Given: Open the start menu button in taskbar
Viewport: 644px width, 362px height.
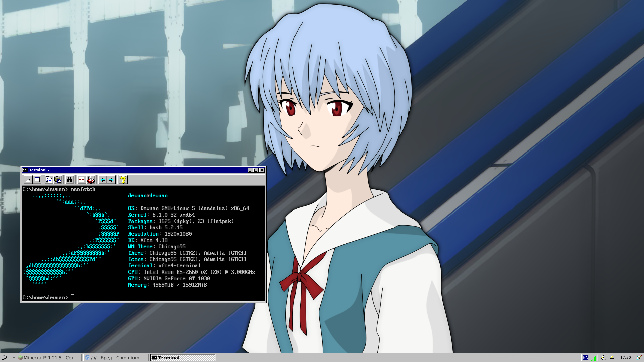Looking at the screenshot, I should (4, 358).
